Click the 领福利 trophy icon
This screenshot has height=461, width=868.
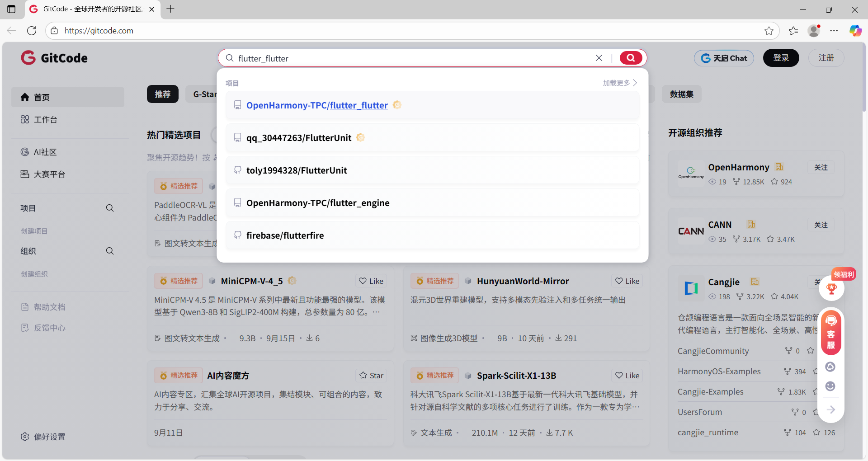831,288
